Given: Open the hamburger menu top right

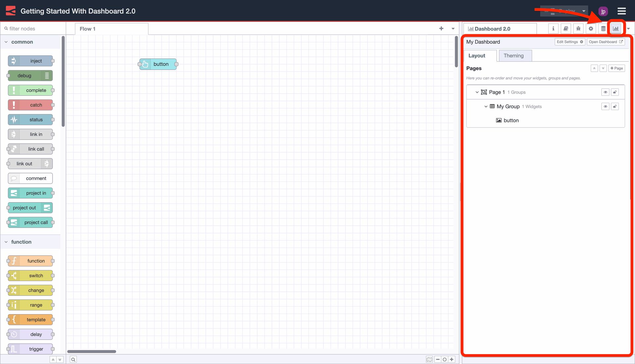Looking at the screenshot, I should [621, 11].
